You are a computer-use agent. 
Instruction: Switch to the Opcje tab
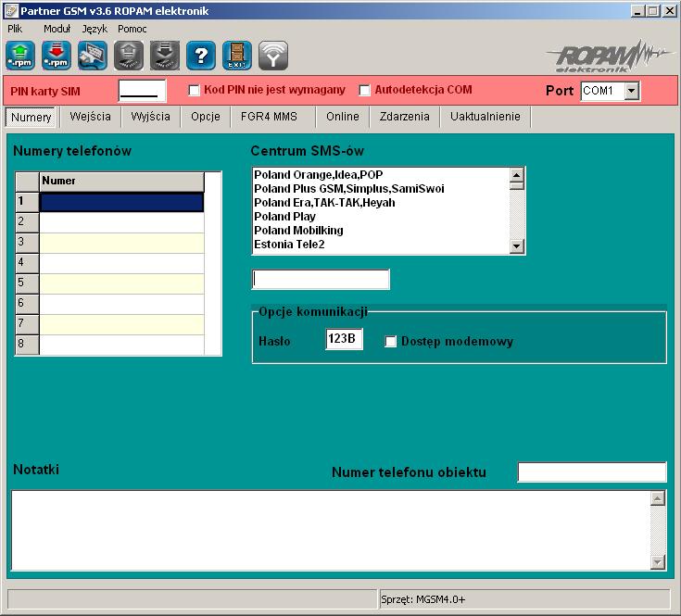coord(206,117)
